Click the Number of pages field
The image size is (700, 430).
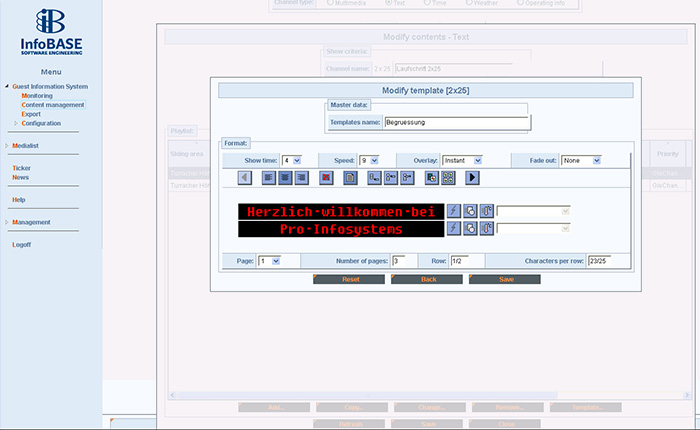coord(399,261)
